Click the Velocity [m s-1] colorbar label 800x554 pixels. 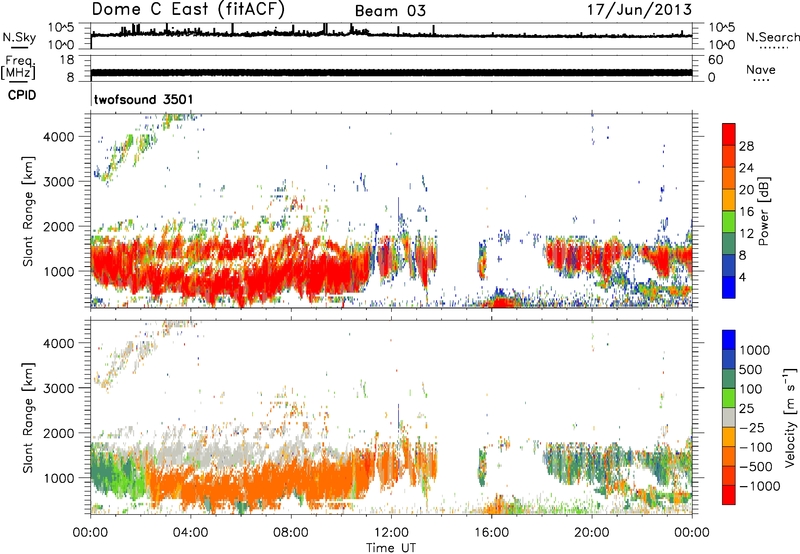(790, 417)
